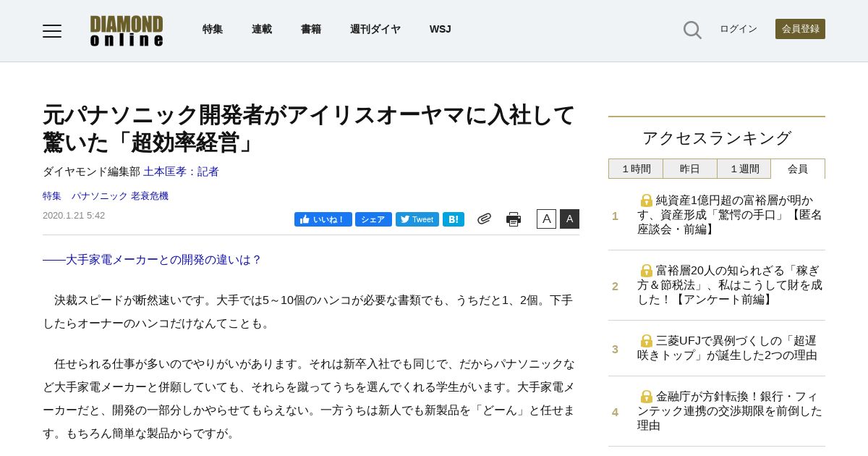
Task: Click lock icon on ranking item 3
Action: pyautogui.click(x=647, y=341)
